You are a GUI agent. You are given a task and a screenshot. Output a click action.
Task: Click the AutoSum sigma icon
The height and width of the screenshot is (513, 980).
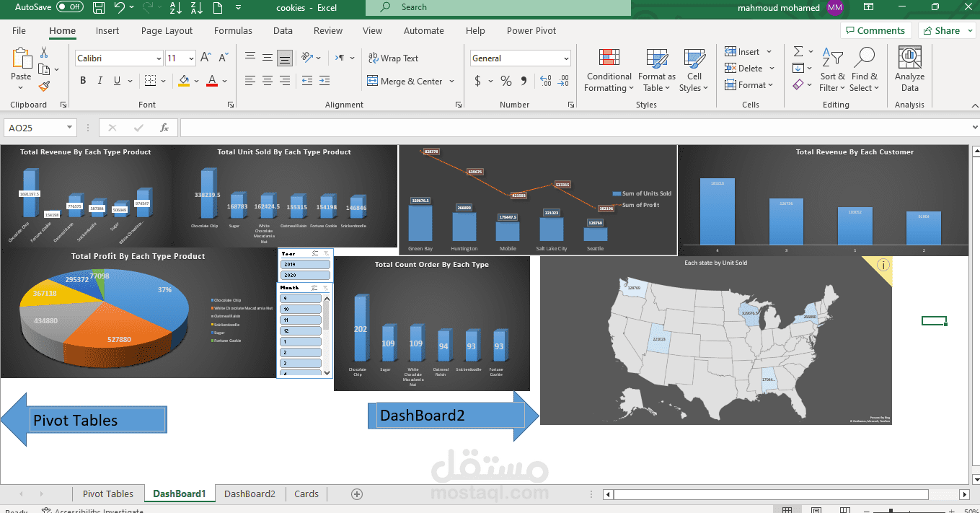[798, 52]
